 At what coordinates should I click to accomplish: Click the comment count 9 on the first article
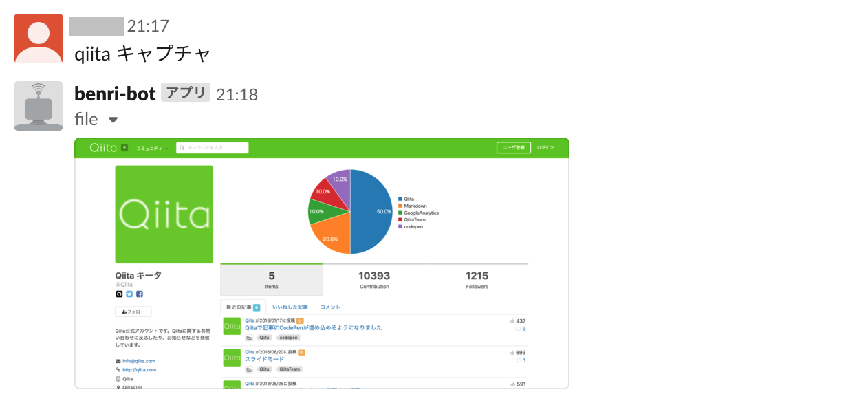pos(523,329)
